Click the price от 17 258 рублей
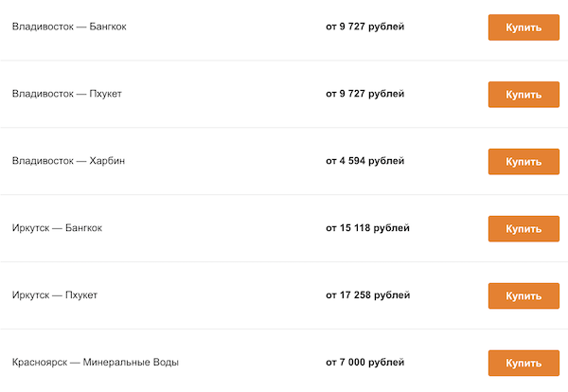The image size is (568, 392). pos(367,295)
